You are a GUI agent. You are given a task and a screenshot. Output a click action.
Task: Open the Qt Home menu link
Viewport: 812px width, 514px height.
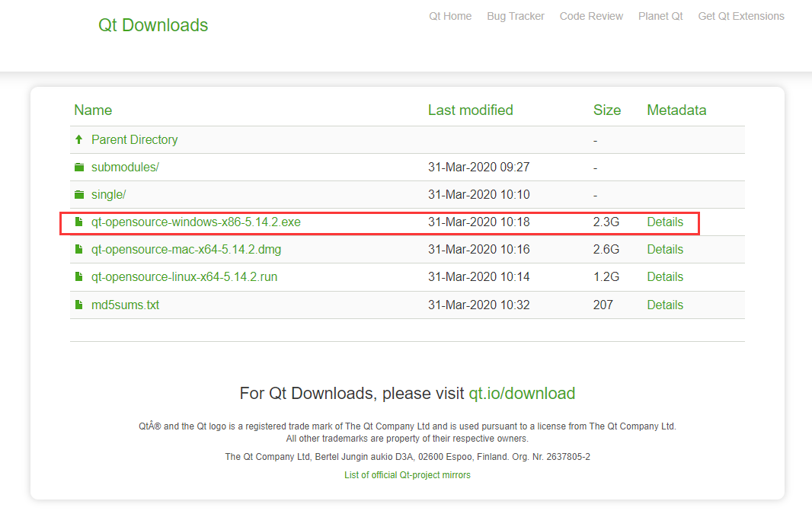(450, 16)
